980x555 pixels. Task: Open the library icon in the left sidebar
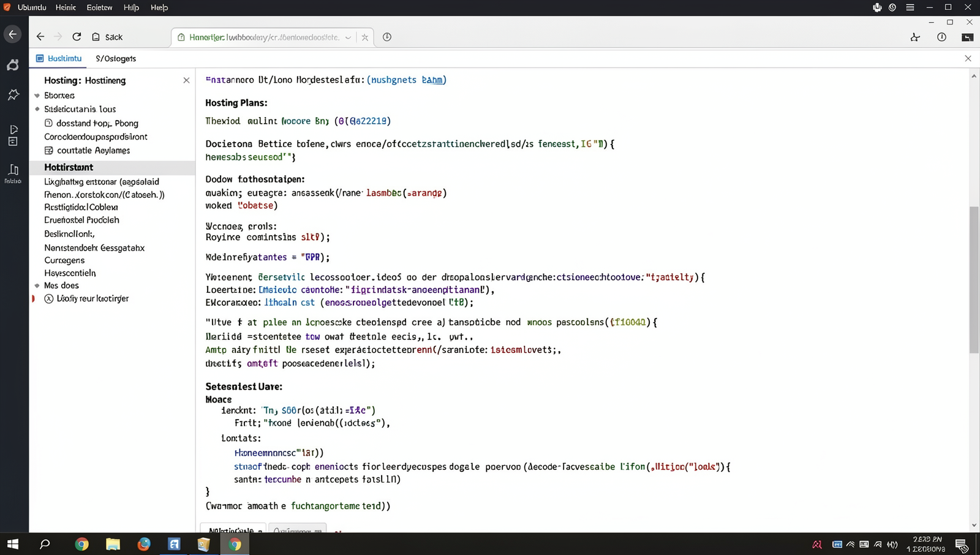point(13,173)
